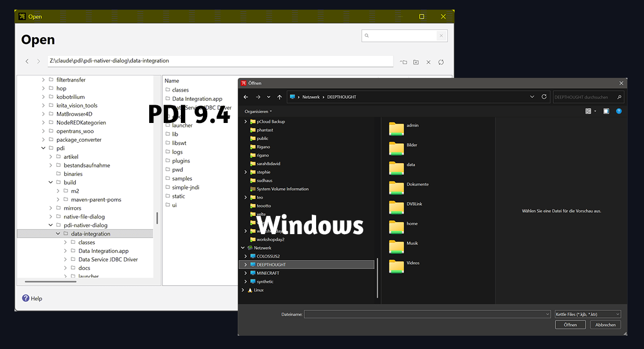Click the horizontal scrollbar of PDI folder tree
Viewport: 644px width, 349px height.
pyautogui.click(x=51, y=281)
